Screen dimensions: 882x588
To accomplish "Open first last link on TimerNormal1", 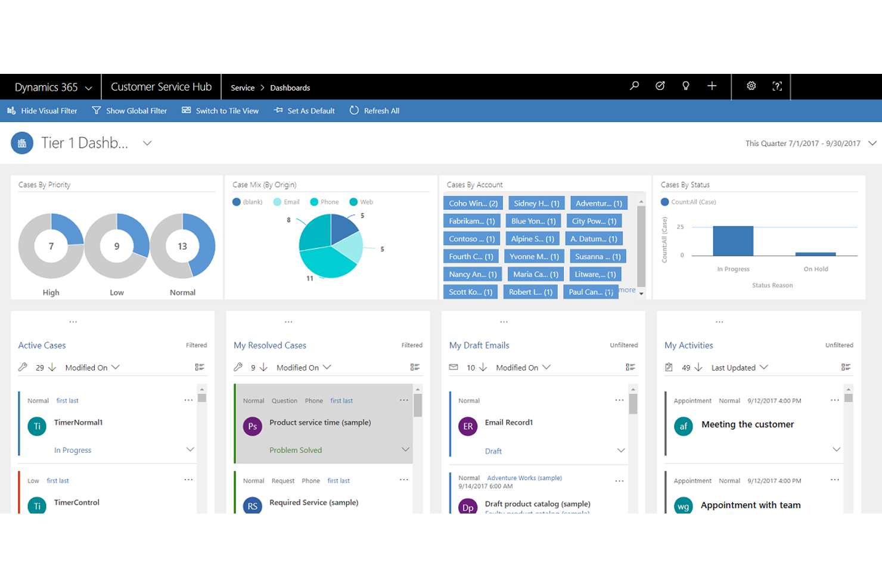I will point(67,401).
